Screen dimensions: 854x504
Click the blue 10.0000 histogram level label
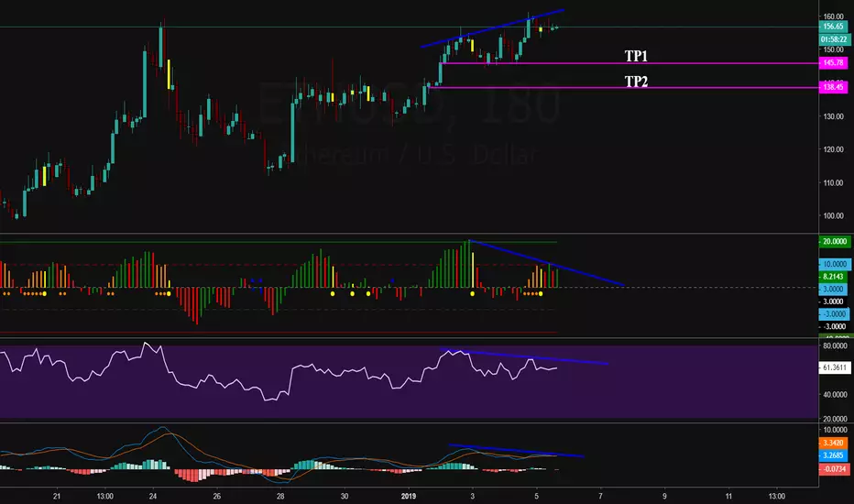click(835, 264)
